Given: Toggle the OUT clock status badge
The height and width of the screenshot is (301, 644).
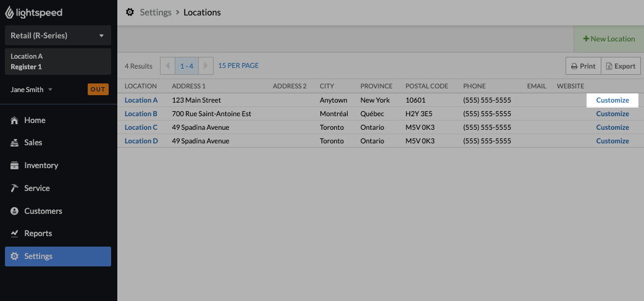Looking at the screenshot, I should [98, 90].
